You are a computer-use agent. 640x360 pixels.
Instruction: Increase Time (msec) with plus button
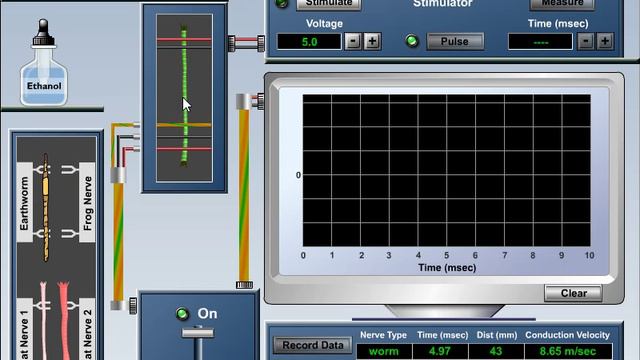point(605,42)
